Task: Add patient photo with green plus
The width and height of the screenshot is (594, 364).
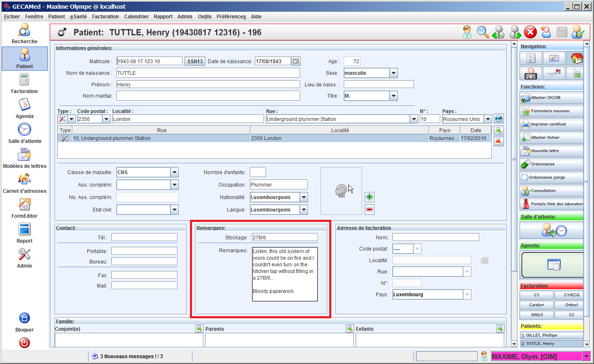Action: coord(369,197)
